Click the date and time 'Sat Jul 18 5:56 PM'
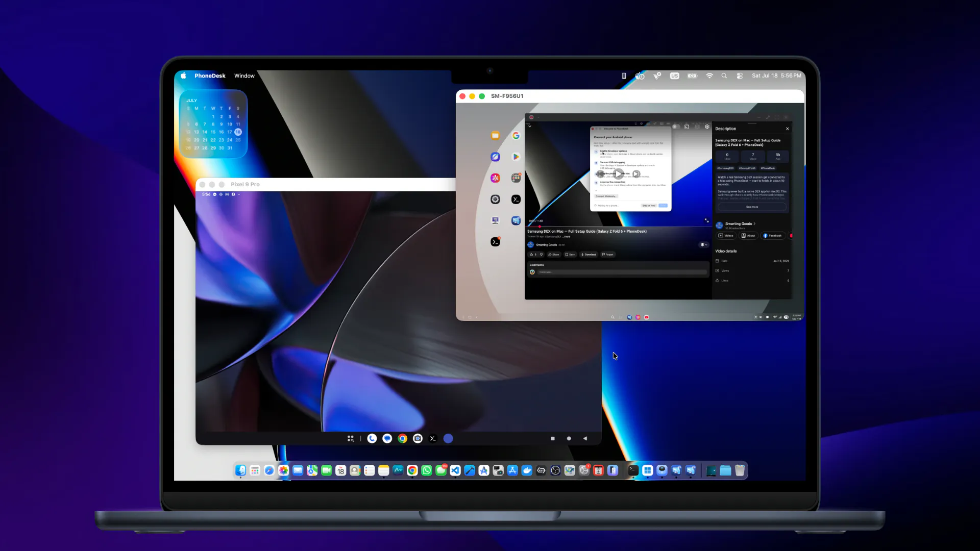The width and height of the screenshot is (980, 551). (776, 76)
